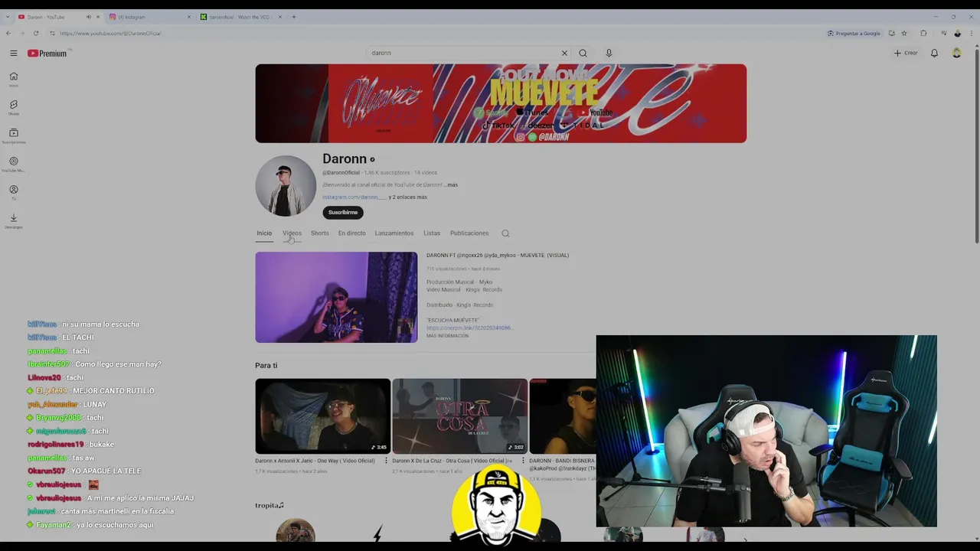Open the channel Videos tab
The height and width of the screenshot is (551, 980).
(x=292, y=233)
